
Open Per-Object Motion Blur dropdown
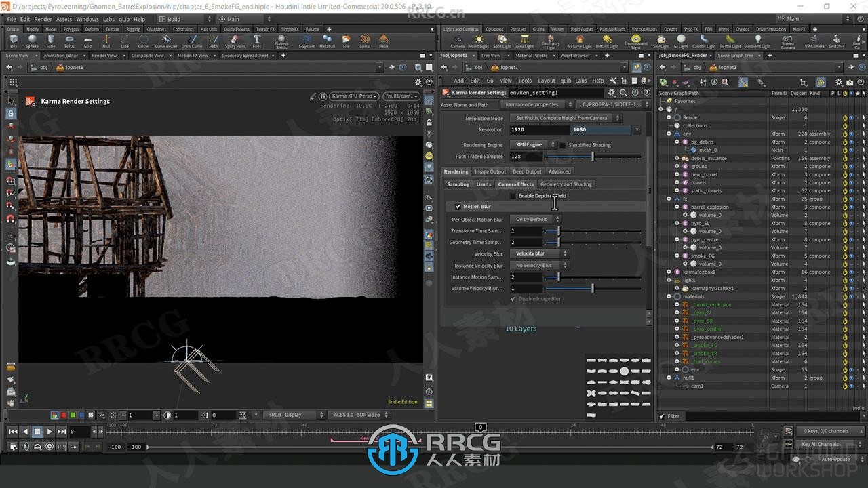tap(535, 220)
